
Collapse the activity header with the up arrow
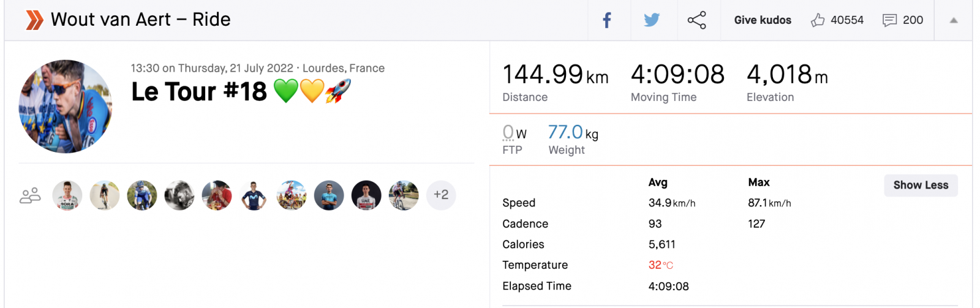953,20
